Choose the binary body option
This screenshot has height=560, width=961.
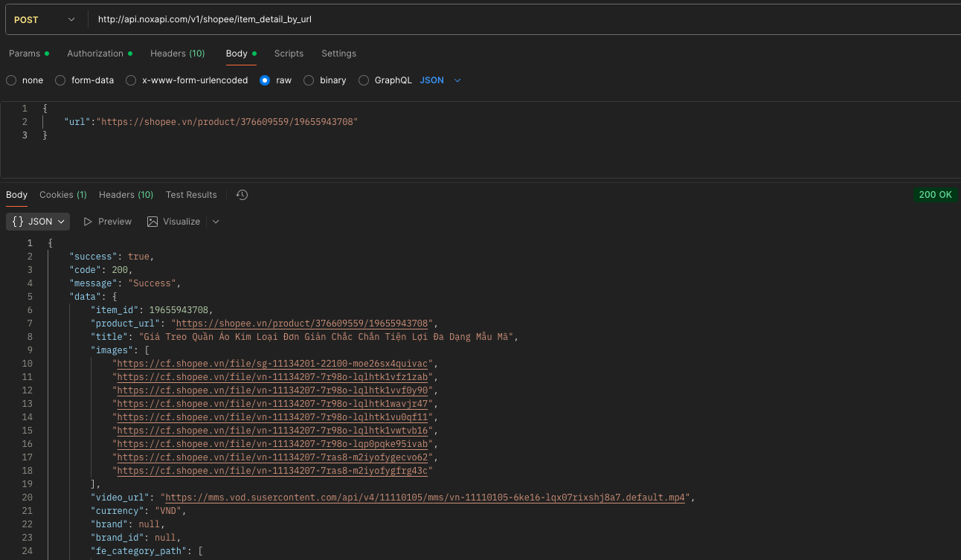(x=309, y=80)
